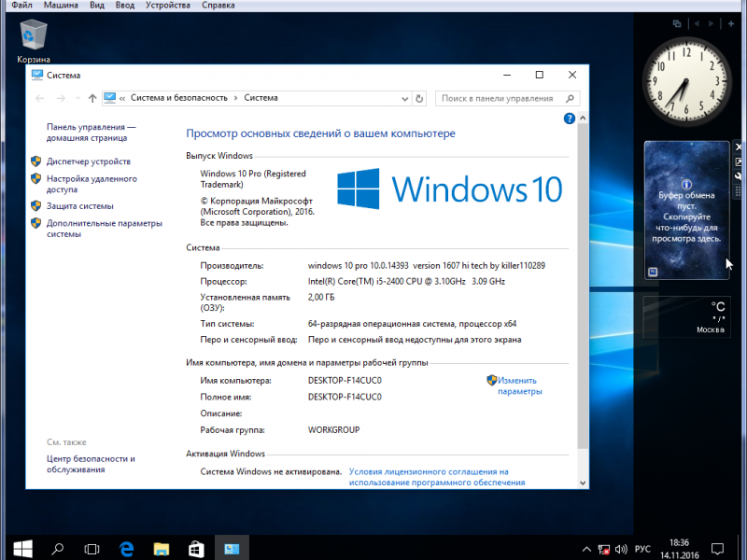Click the scrollbar up arrow in Система window

[583, 119]
